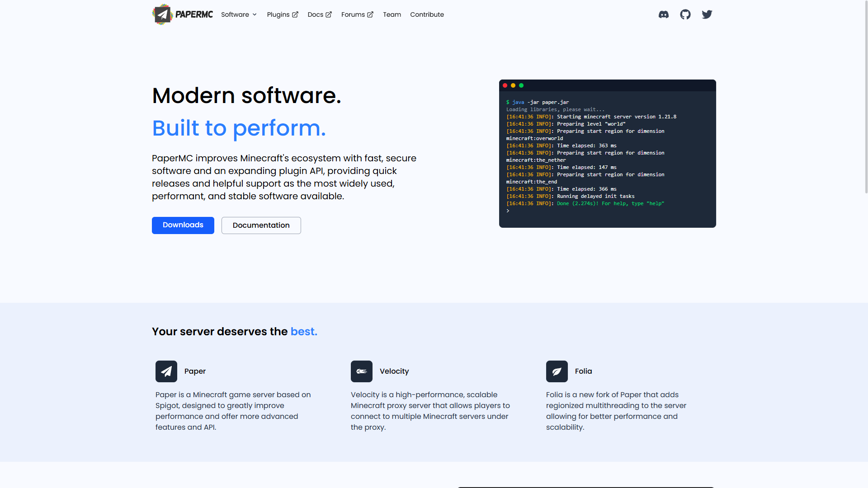
Task: Click 'Time elapsed: 147 ms' line
Action: click(561, 167)
